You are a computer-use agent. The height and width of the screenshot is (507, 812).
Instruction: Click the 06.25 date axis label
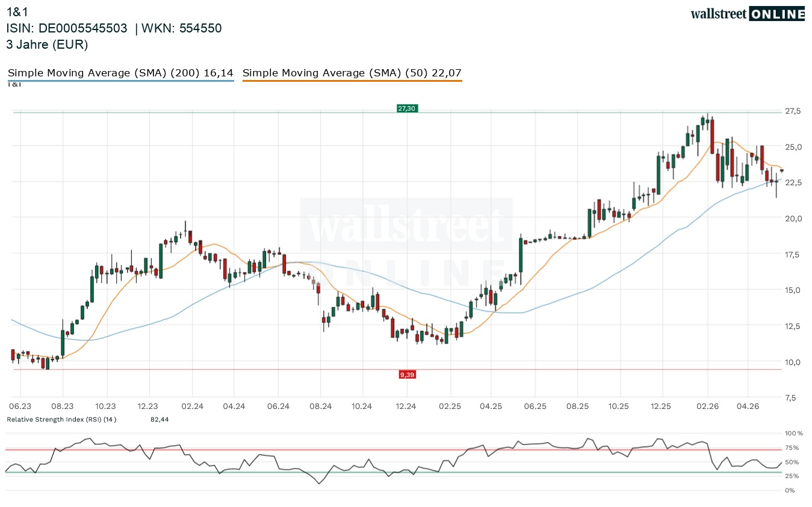(x=535, y=407)
